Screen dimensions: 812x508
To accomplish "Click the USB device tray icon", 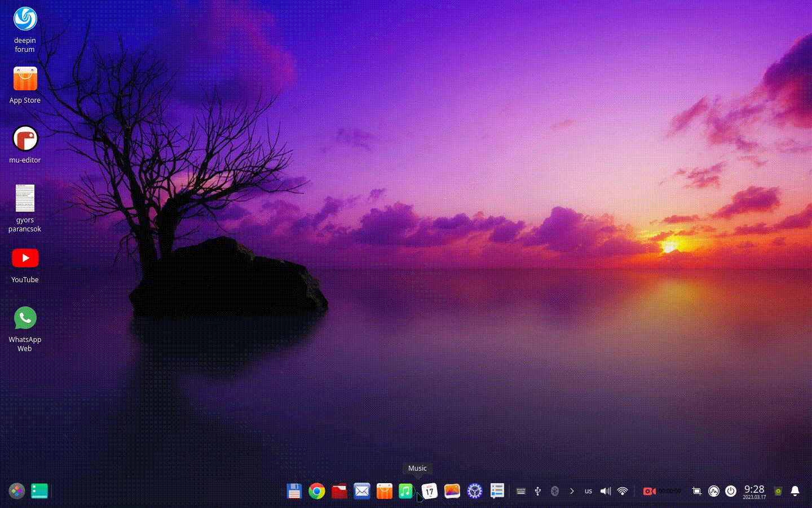I will point(538,491).
